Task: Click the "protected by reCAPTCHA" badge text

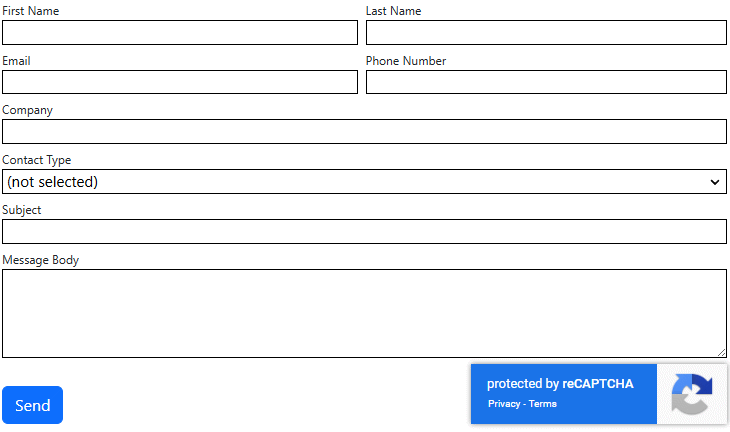Action: coord(560,384)
